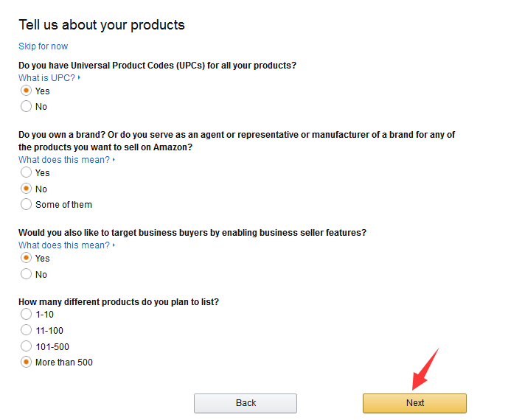Decline business seller features with No
The height and width of the screenshot is (420, 508).
(x=27, y=274)
